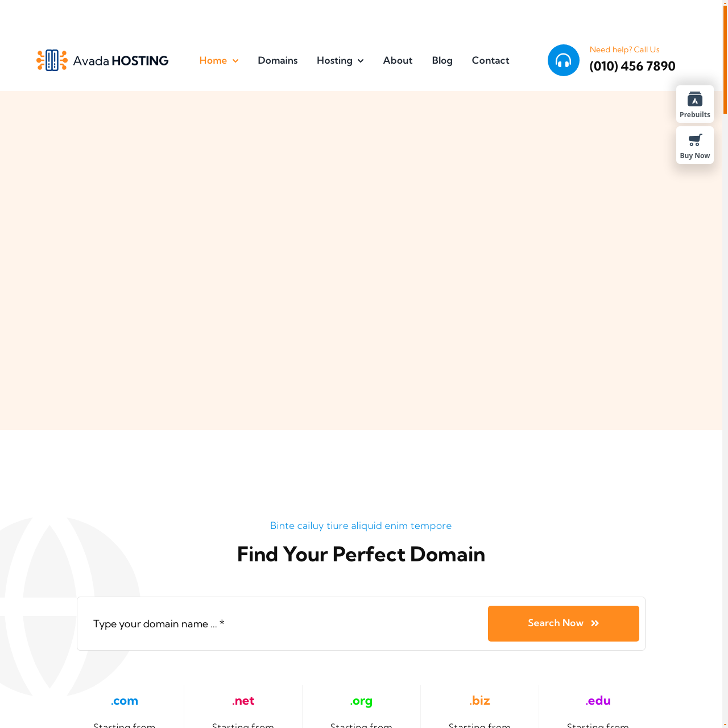This screenshot has width=728, height=728.
Task: Select the .com domain extension
Action: click(x=125, y=701)
